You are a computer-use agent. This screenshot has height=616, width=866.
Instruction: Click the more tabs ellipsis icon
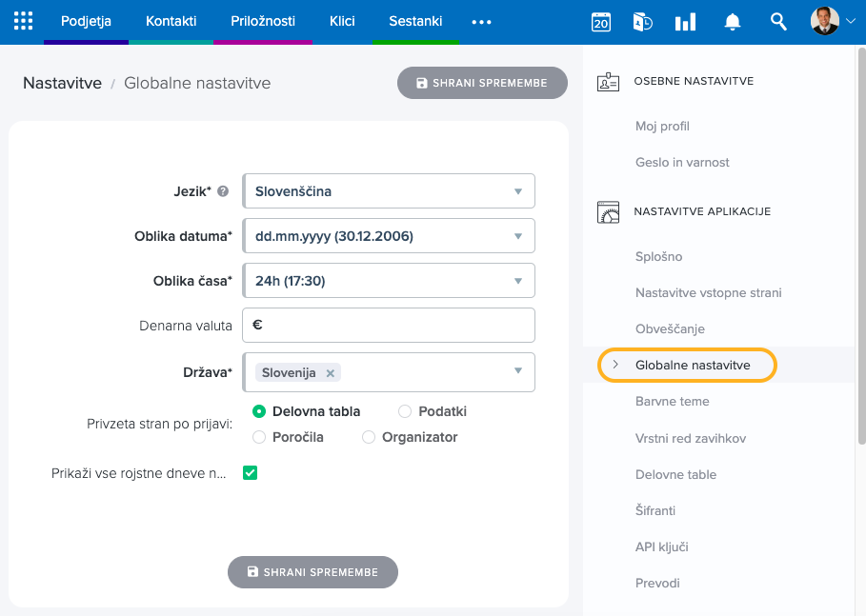pyautogui.click(x=481, y=22)
